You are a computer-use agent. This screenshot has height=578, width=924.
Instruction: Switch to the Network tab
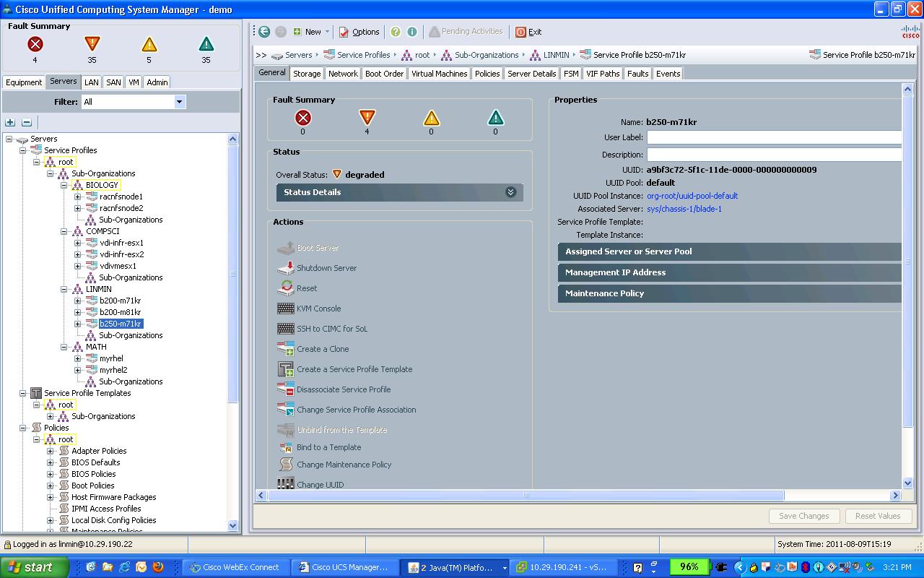coord(343,74)
